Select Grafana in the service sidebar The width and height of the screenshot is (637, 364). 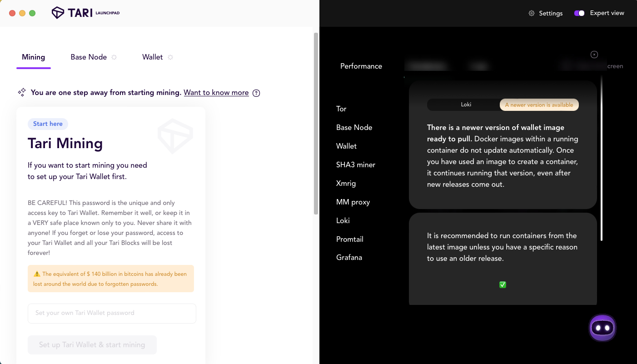point(349,257)
